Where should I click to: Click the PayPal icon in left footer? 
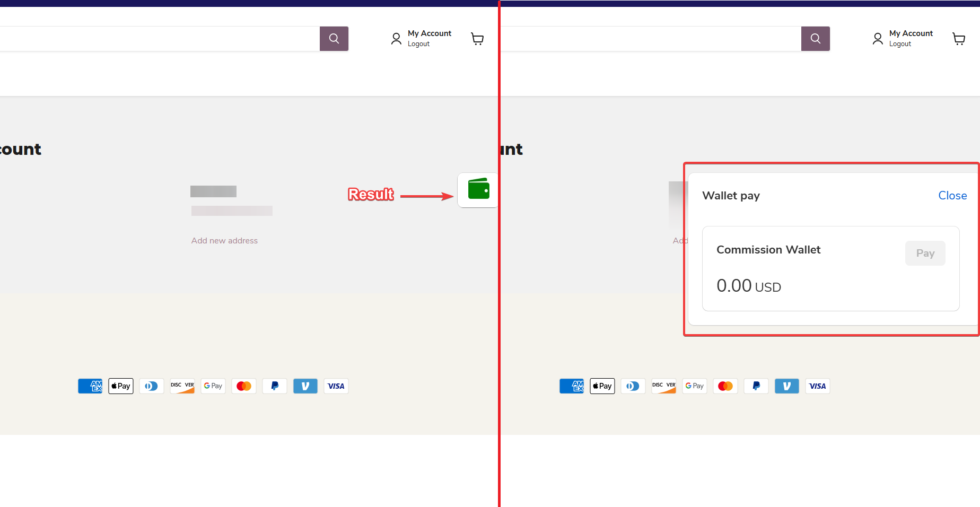(x=275, y=386)
